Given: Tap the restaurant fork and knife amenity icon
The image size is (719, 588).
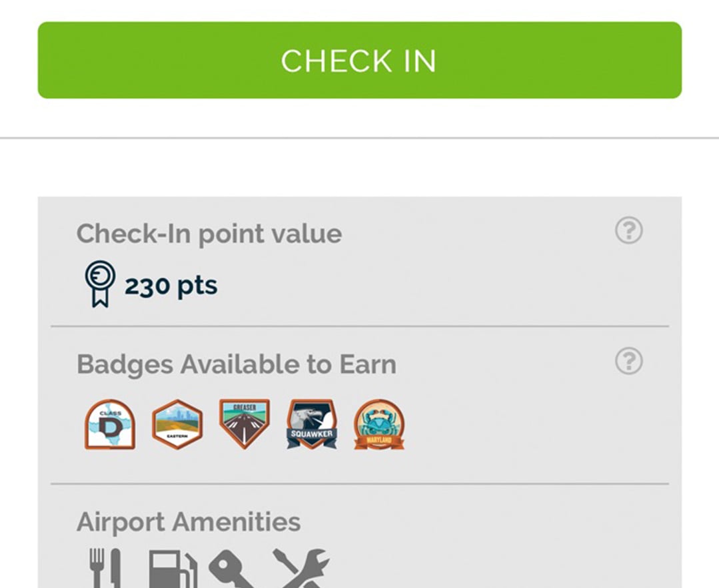Looking at the screenshot, I should [105, 568].
